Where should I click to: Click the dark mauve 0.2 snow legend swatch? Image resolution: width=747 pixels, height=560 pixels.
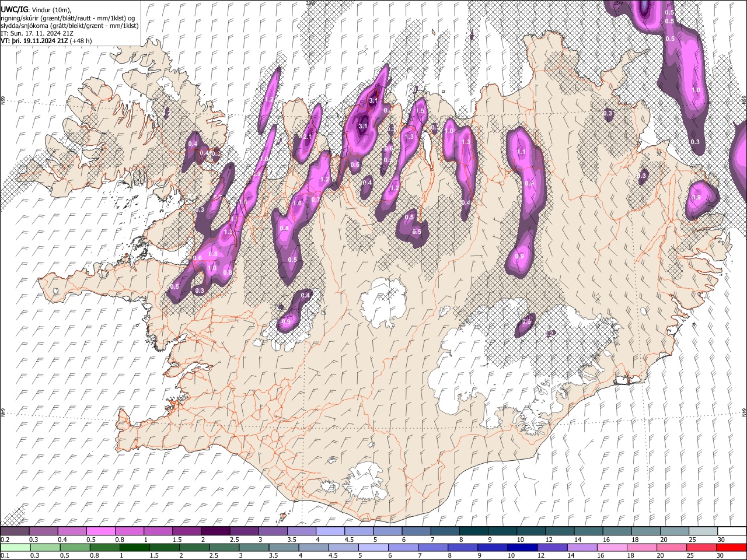click(15, 531)
